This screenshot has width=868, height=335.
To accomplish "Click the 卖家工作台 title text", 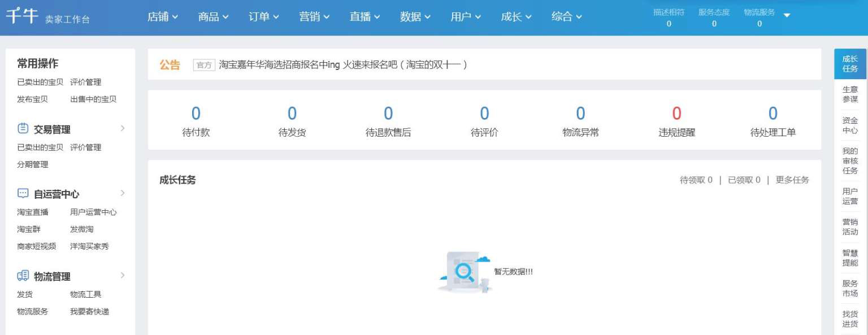I will point(67,19).
